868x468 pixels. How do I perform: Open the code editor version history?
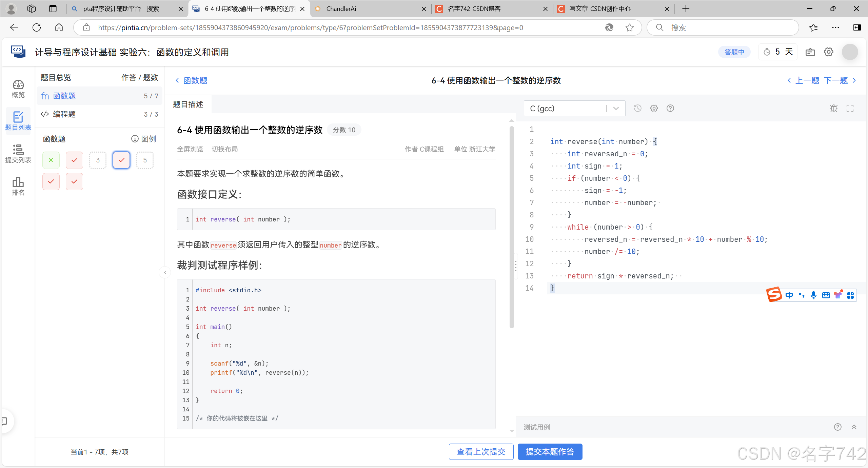pyautogui.click(x=637, y=108)
